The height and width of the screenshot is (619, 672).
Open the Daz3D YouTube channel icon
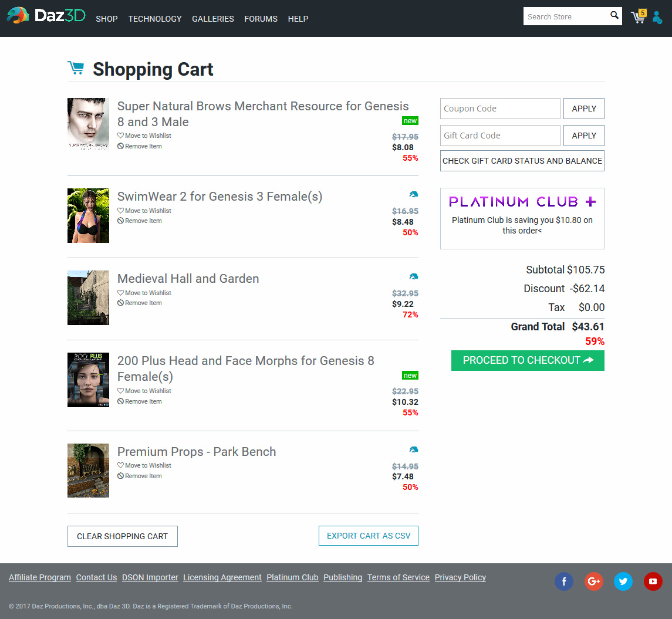[653, 581]
